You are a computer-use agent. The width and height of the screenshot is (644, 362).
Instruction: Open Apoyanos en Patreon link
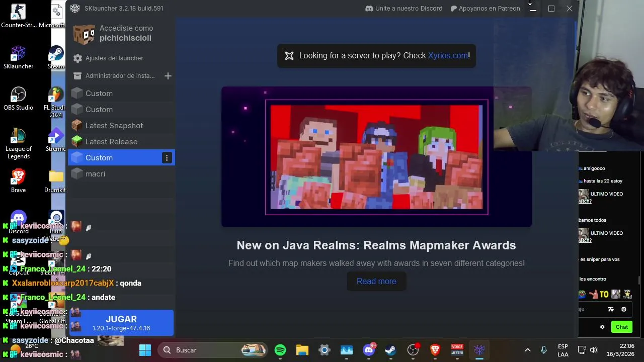485,9
